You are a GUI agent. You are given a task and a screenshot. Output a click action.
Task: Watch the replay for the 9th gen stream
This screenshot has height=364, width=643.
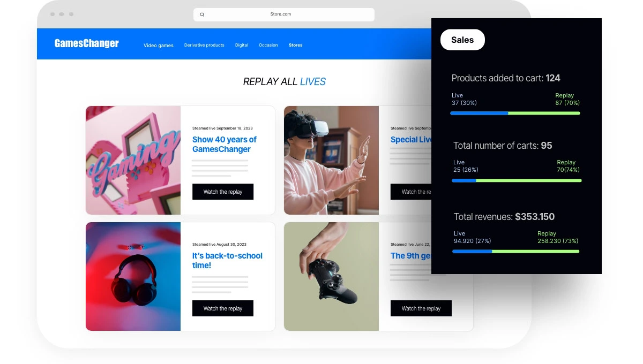(x=421, y=308)
